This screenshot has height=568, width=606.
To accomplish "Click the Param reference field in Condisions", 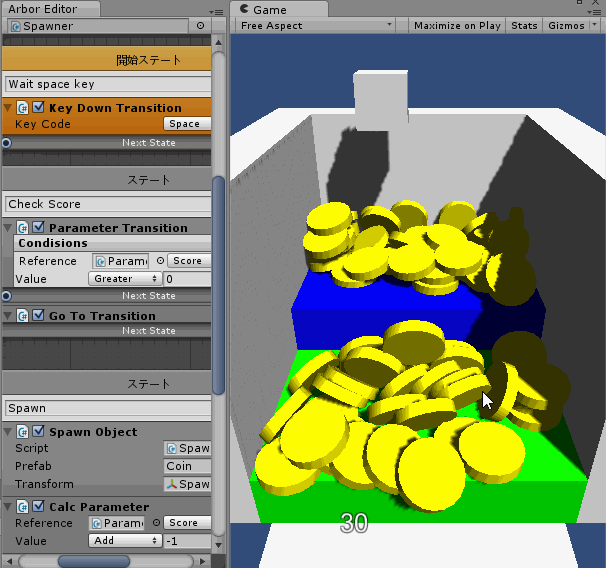I will [x=121, y=261].
